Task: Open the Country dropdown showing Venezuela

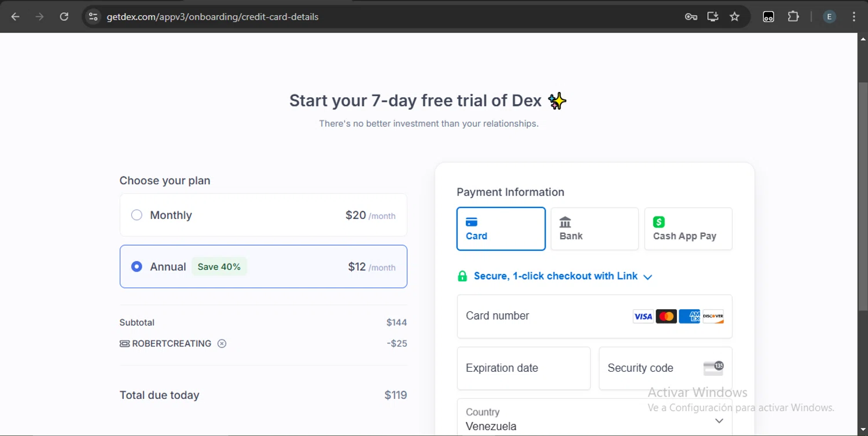Action: pos(595,417)
